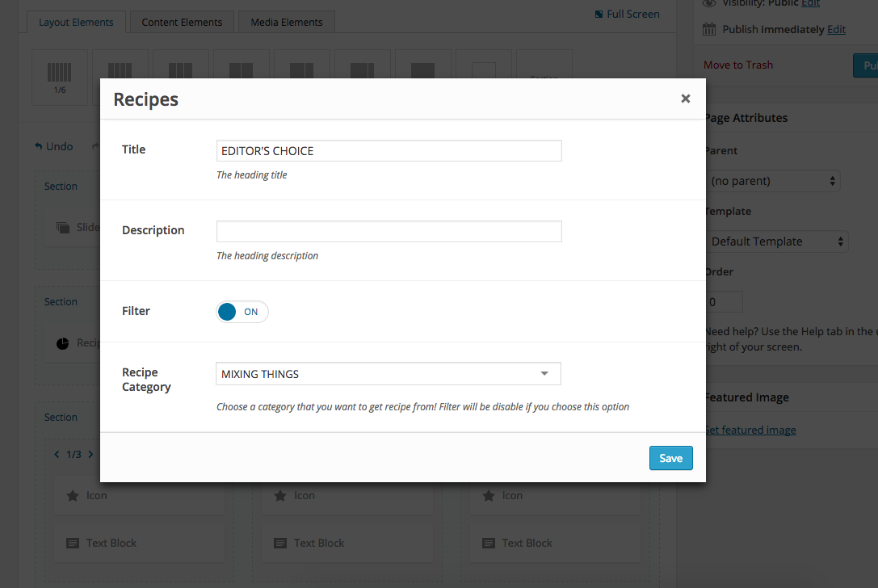This screenshot has width=878, height=588.
Task: Turn off the Filter toggle
Action: [x=242, y=312]
